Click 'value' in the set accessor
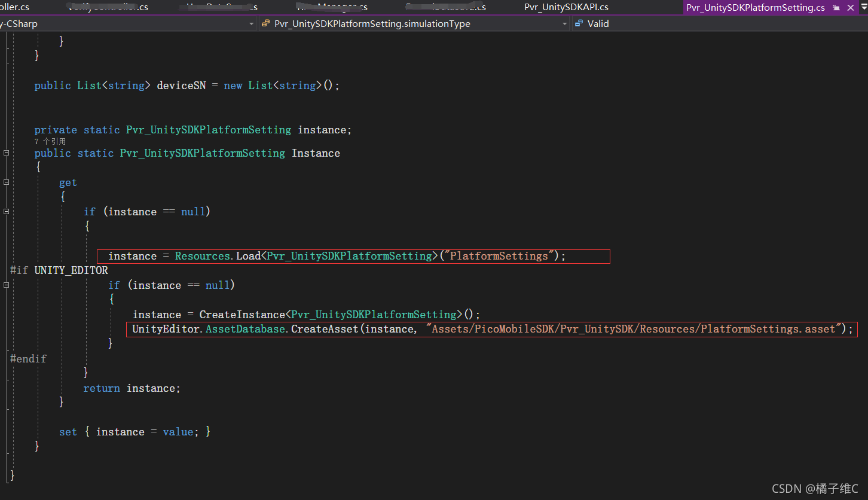868x500 pixels. [x=178, y=432]
